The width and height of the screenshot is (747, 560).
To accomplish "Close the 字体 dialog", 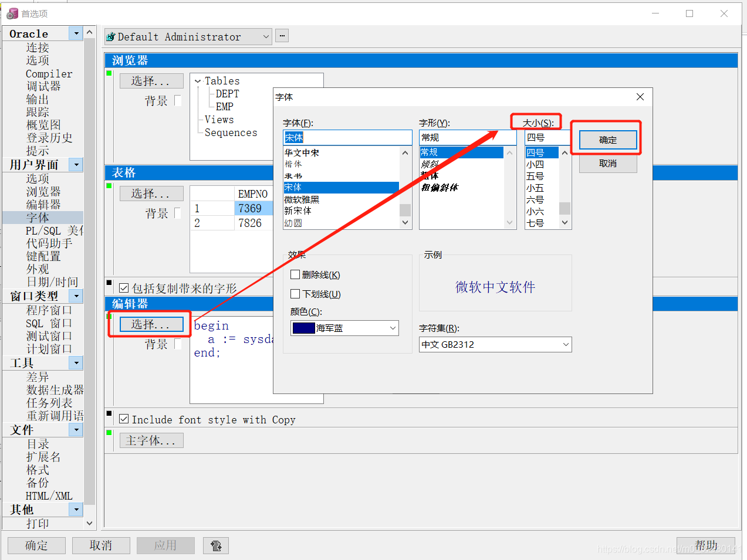I will point(640,97).
